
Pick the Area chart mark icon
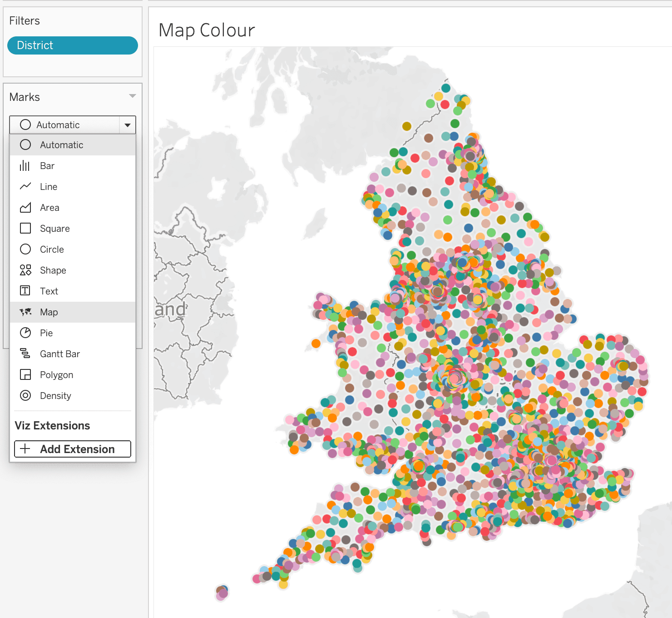(x=25, y=208)
